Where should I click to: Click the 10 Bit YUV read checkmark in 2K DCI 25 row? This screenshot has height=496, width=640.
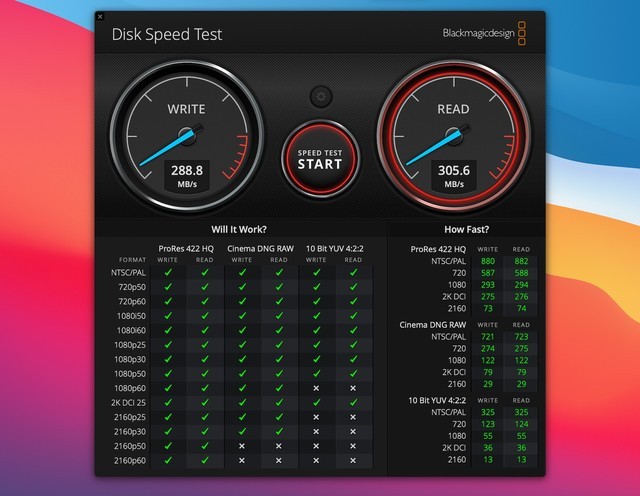pos(353,402)
